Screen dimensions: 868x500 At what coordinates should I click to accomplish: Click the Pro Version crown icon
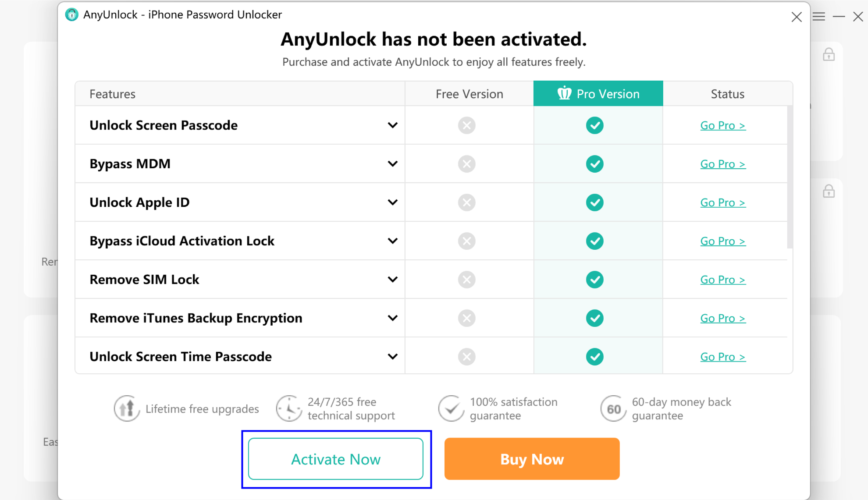[x=563, y=94]
